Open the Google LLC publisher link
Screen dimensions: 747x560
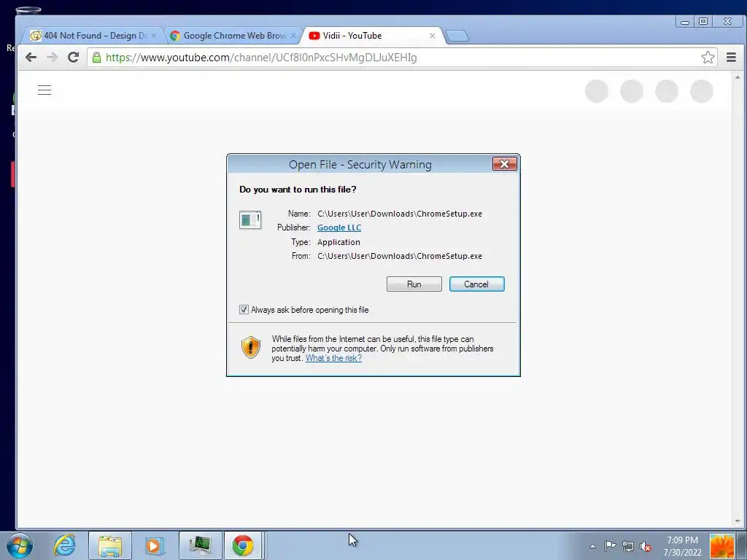point(339,227)
